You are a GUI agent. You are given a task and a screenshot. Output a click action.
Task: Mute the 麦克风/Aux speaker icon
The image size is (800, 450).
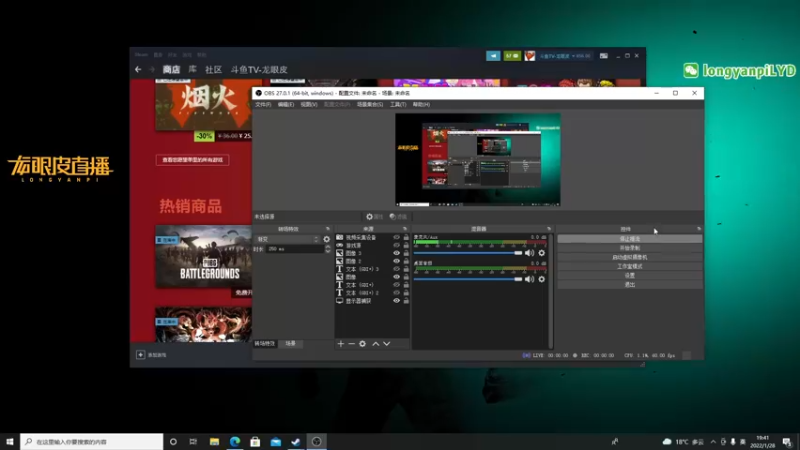[x=530, y=253]
